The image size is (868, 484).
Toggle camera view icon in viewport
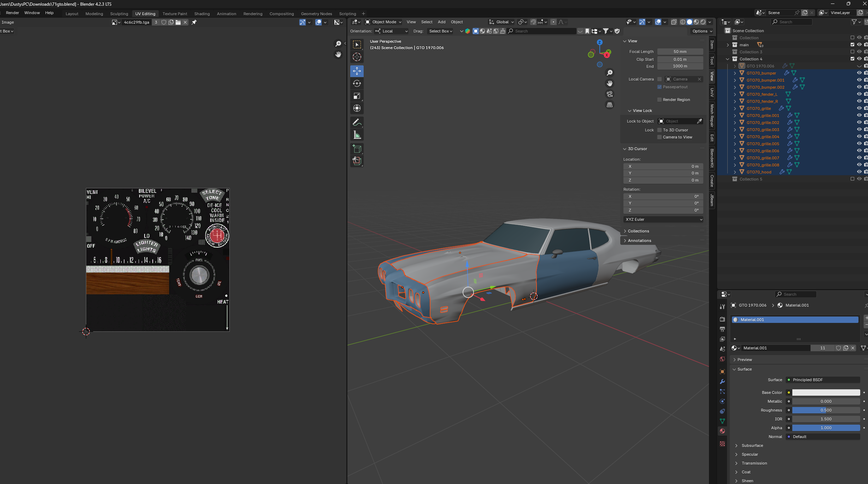[610, 94]
